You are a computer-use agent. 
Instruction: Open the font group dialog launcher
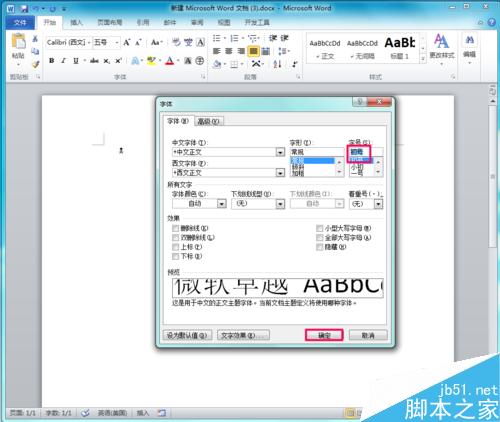pyautogui.click(x=203, y=77)
